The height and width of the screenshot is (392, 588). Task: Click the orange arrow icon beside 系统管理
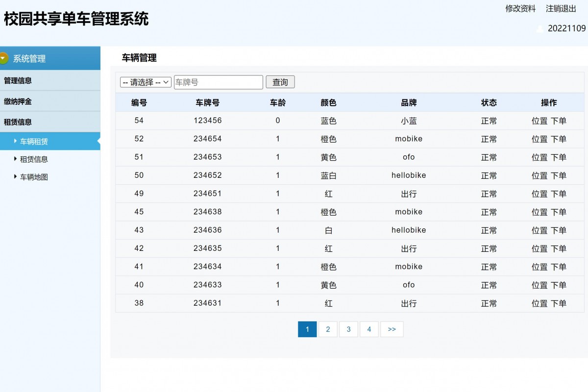[x=4, y=58]
